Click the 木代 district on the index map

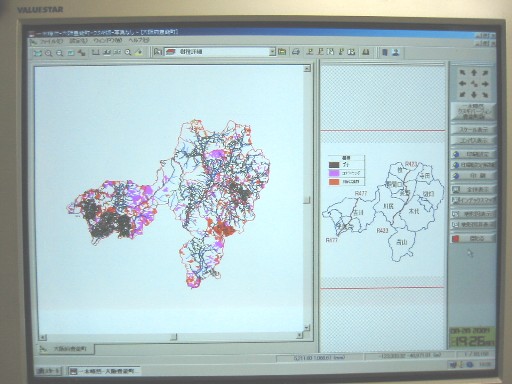[x=414, y=211]
